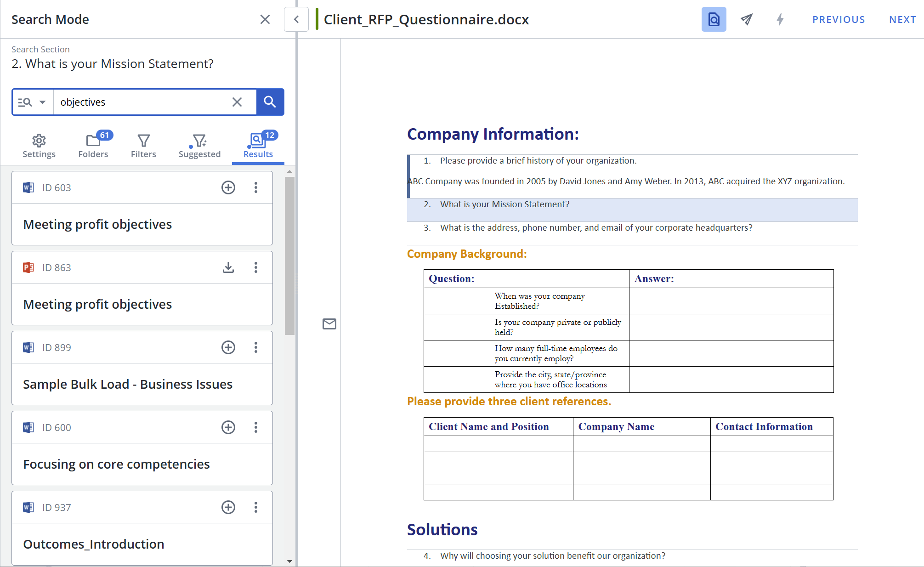
Task: Click the Word icon on ID 603
Action: (28, 187)
